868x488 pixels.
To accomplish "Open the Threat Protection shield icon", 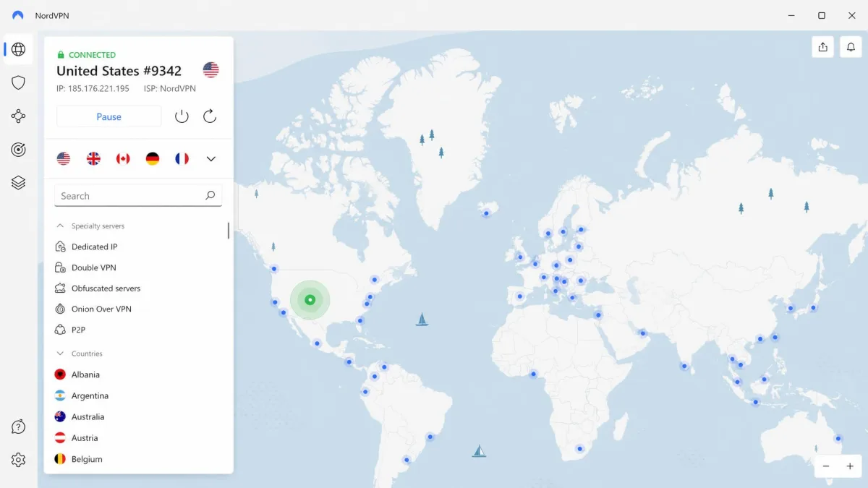I will pyautogui.click(x=19, y=82).
